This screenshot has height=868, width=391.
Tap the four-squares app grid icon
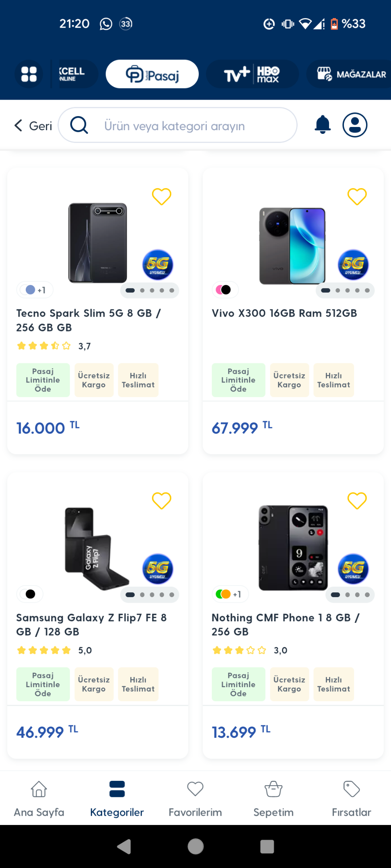point(29,74)
